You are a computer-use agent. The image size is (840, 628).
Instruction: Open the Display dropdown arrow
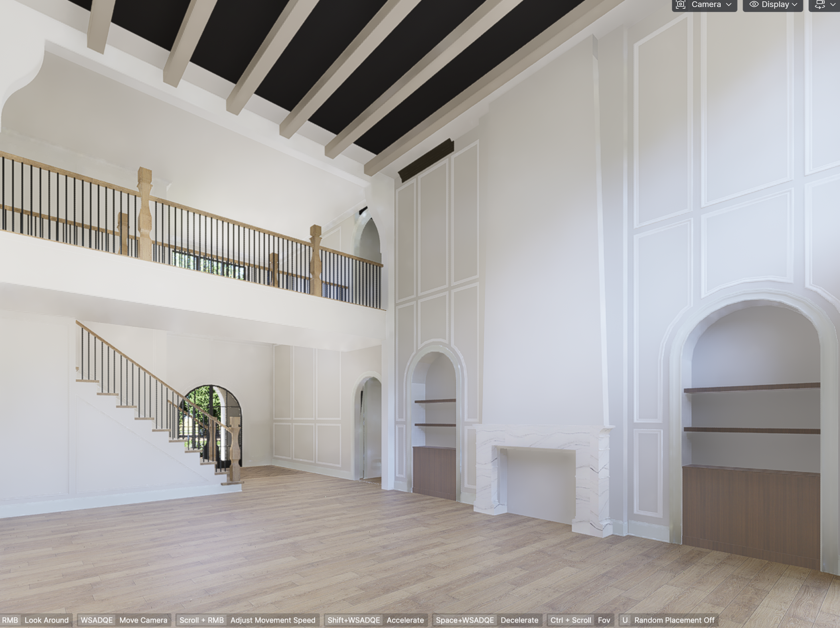795,5
